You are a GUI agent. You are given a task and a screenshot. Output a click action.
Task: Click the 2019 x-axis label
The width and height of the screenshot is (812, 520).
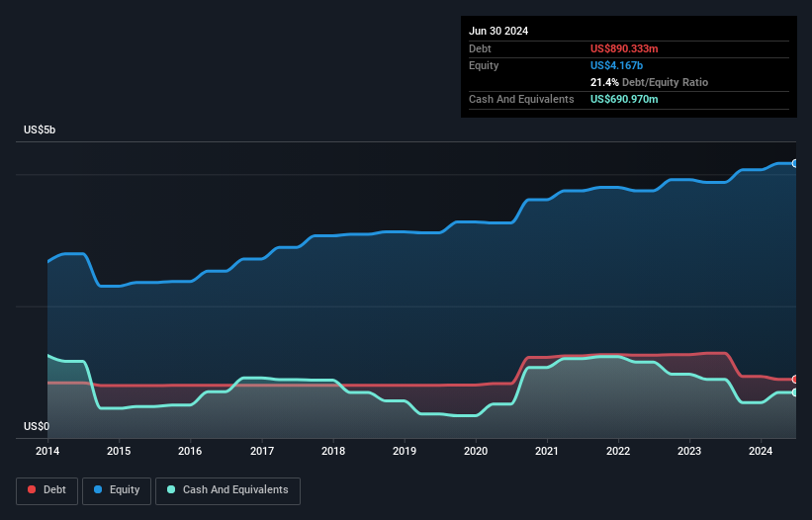[x=405, y=451]
